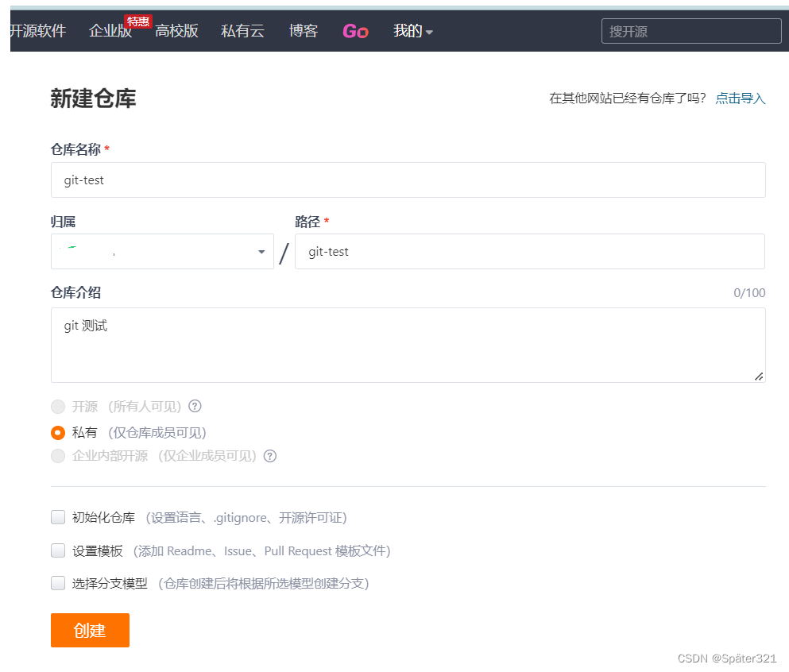This screenshot has width=789, height=672.
Task: Click the text area resize handle
Action: 759,377
